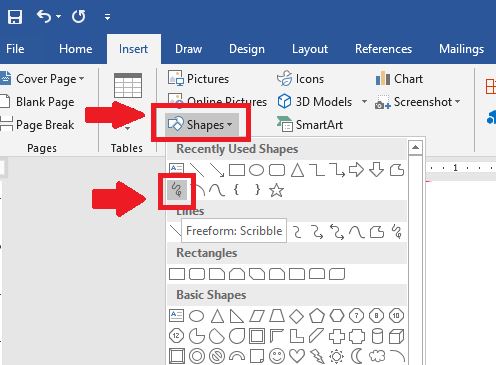Click the Icons button
Viewport: 496px width, 365px height.
point(300,79)
